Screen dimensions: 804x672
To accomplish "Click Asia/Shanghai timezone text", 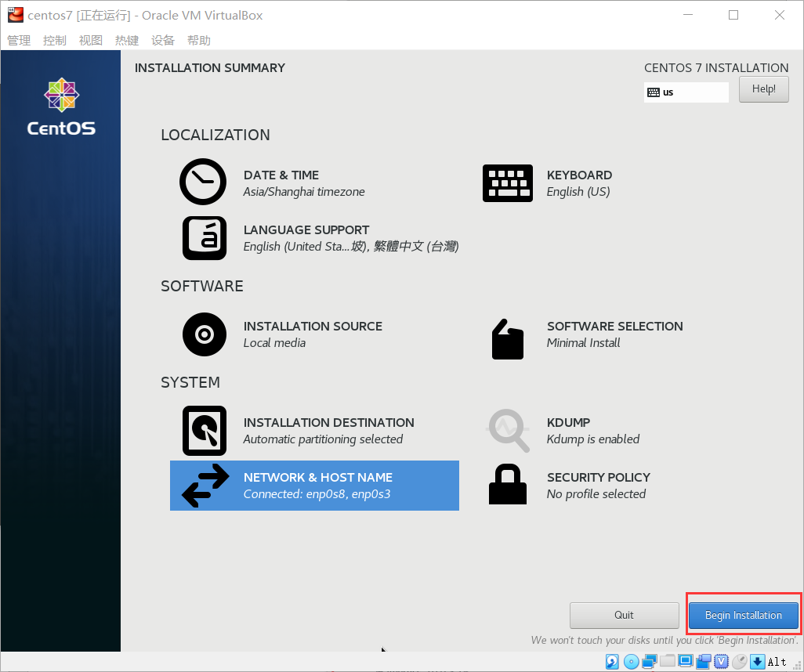I will tap(304, 192).
